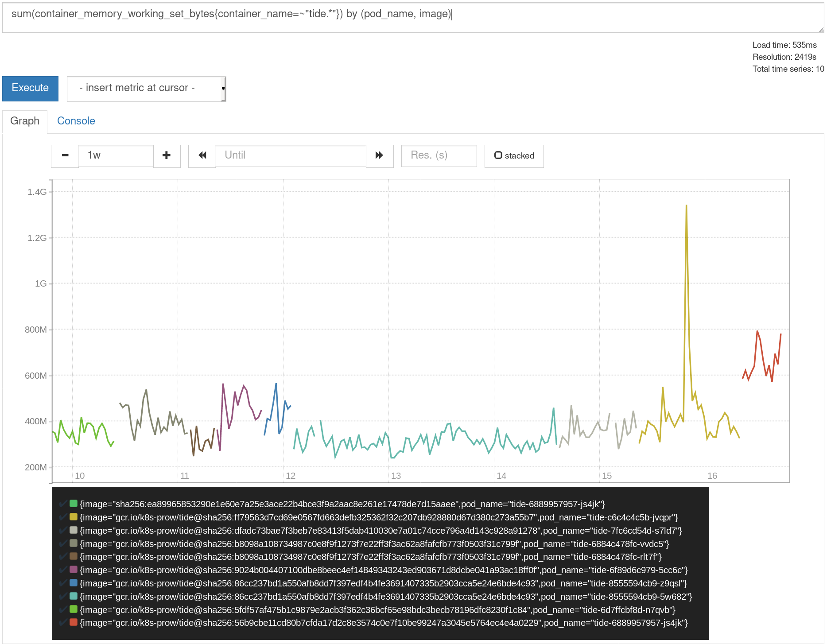The width and height of the screenshot is (827, 644).
Task: Click green swatch of tide-6d7ffcbf8d-n7qvb series
Action: pyautogui.click(x=74, y=609)
